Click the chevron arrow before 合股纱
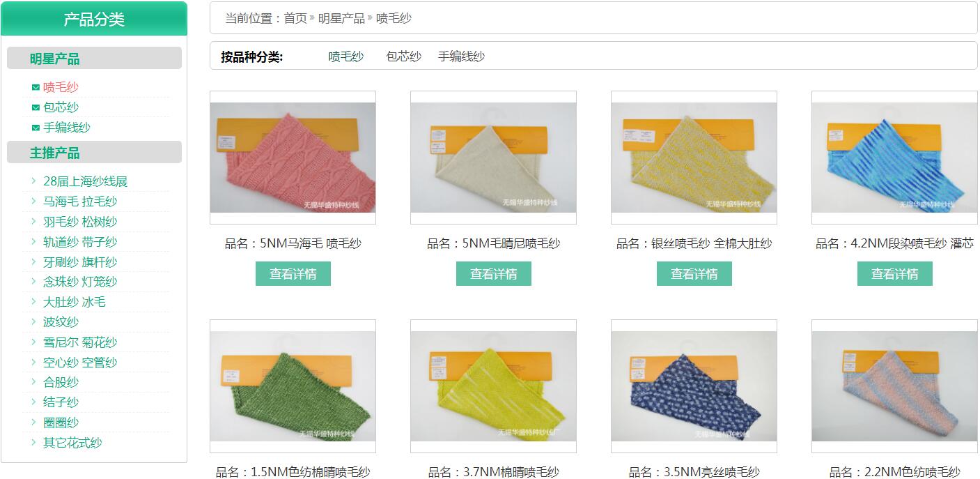 point(33,382)
